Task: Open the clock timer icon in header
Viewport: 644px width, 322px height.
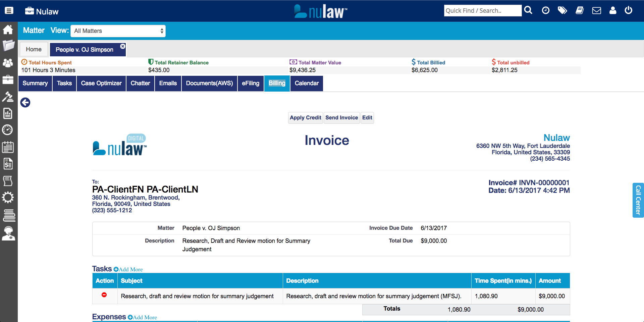Action: [546, 11]
